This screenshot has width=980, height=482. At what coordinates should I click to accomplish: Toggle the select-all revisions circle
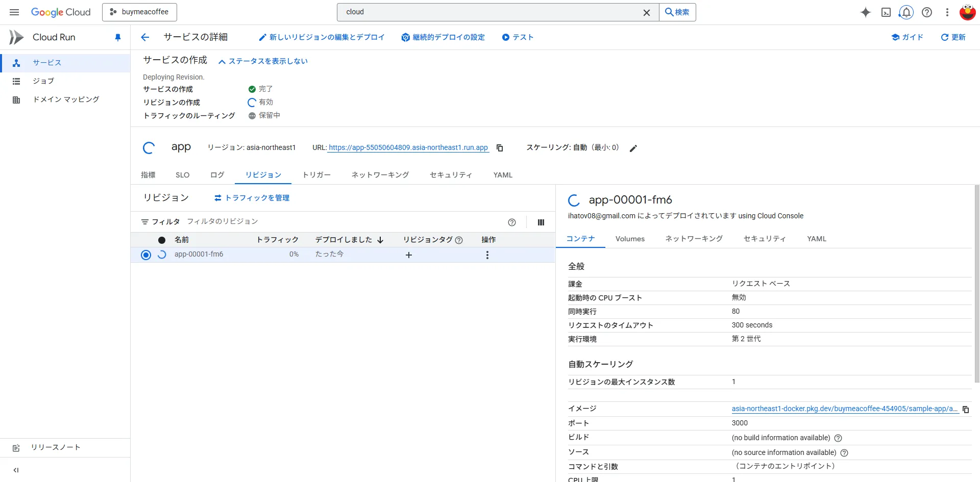click(x=162, y=240)
